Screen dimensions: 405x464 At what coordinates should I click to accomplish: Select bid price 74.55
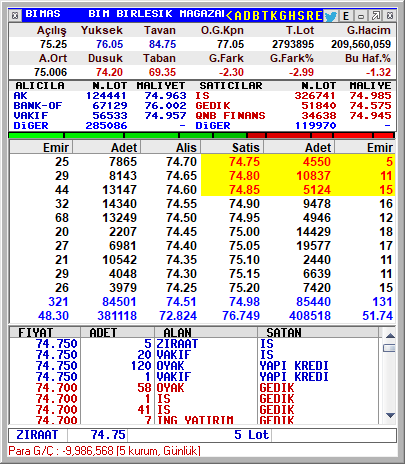(x=182, y=204)
